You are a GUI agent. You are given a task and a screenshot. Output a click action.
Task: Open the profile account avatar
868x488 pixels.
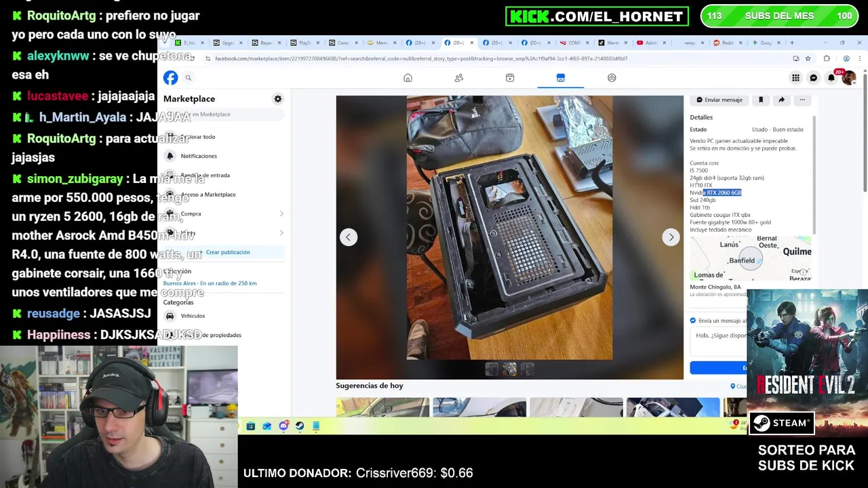[x=848, y=78]
